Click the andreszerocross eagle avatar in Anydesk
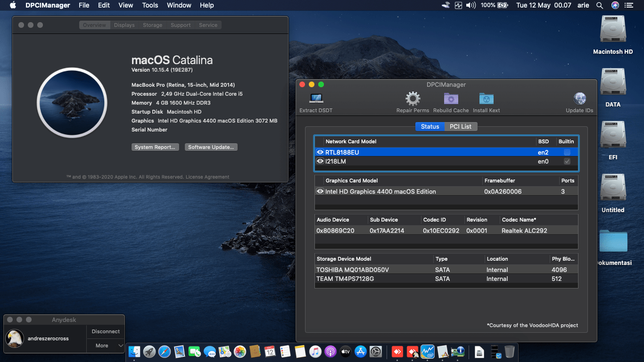This screenshot has width=644, height=362. pyautogui.click(x=15, y=338)
